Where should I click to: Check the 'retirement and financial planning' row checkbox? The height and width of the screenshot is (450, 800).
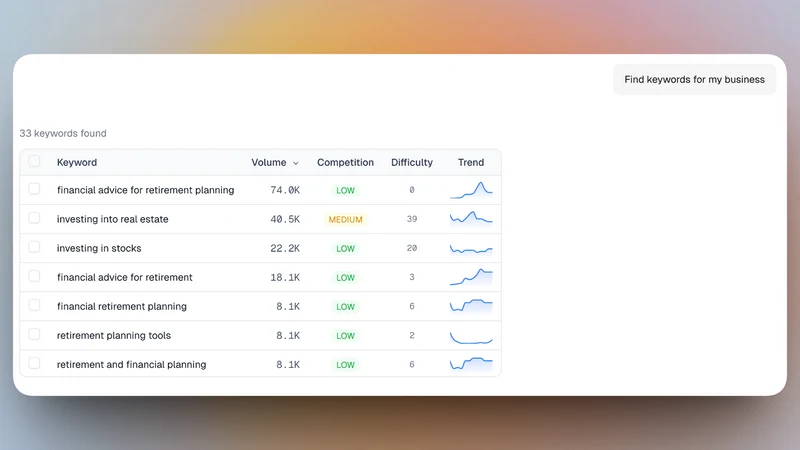(x=34, y=363)
